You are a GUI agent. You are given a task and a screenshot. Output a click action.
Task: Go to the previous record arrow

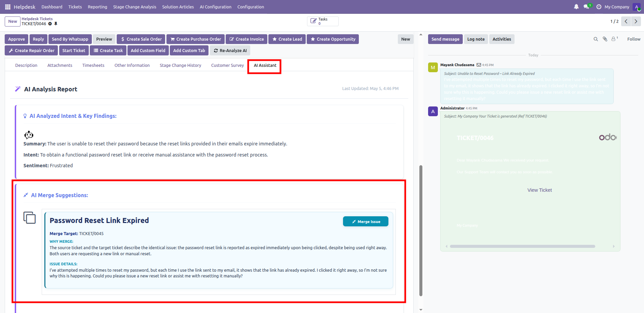626,21
